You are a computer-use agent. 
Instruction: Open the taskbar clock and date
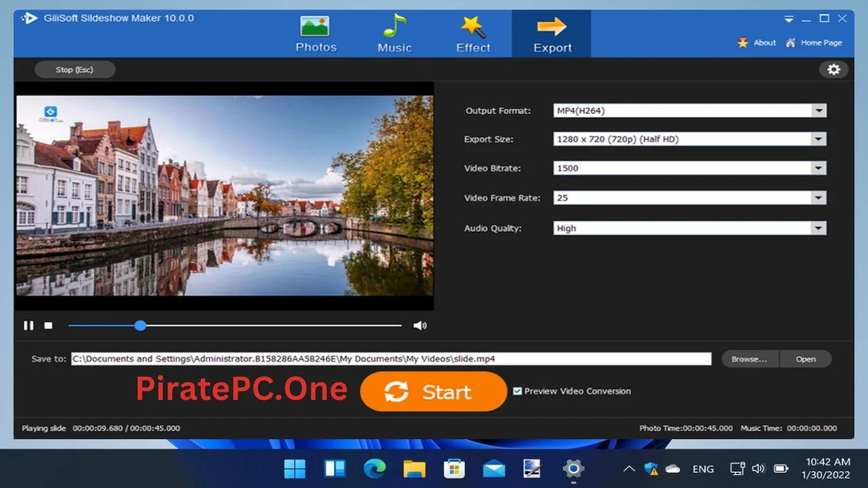[827, 468]
